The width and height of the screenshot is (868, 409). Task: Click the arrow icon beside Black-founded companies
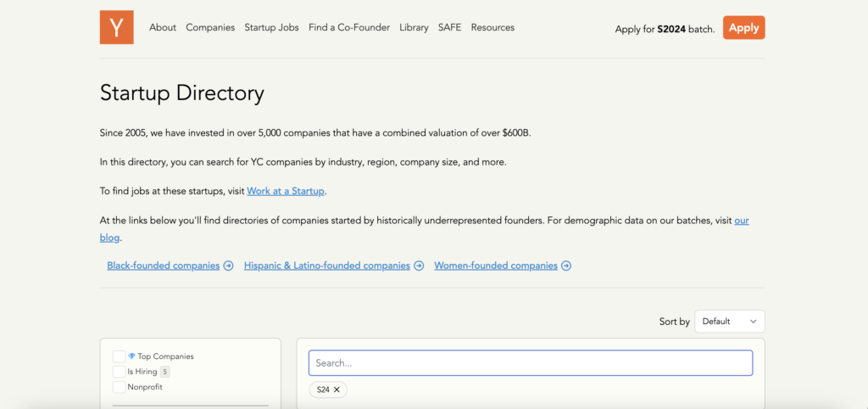coord(228,266)
